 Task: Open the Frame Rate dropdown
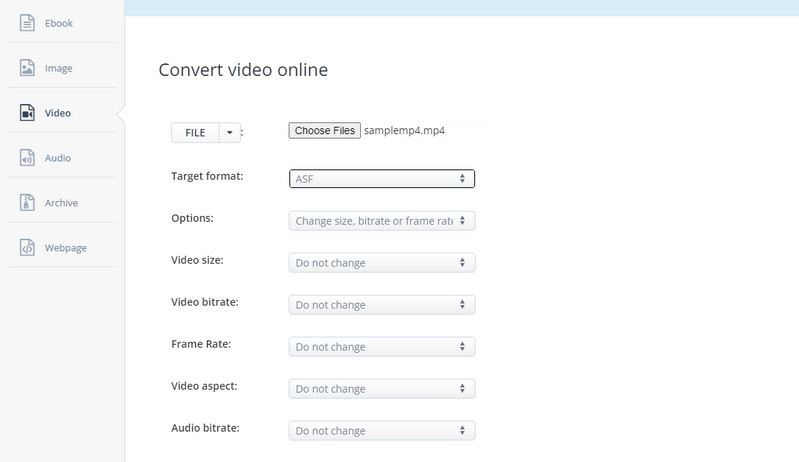point(381,347)
